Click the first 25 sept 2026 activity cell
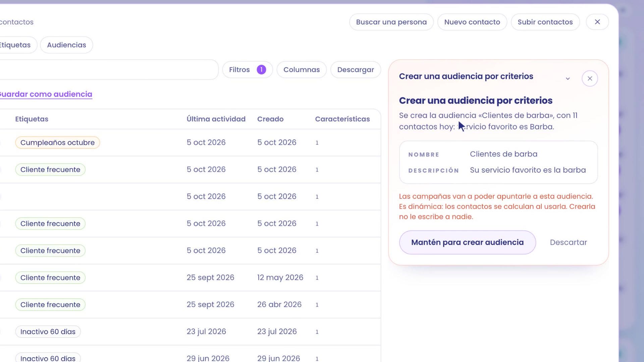This screenshot has height=362, width=644. click(x=210, y=278)
